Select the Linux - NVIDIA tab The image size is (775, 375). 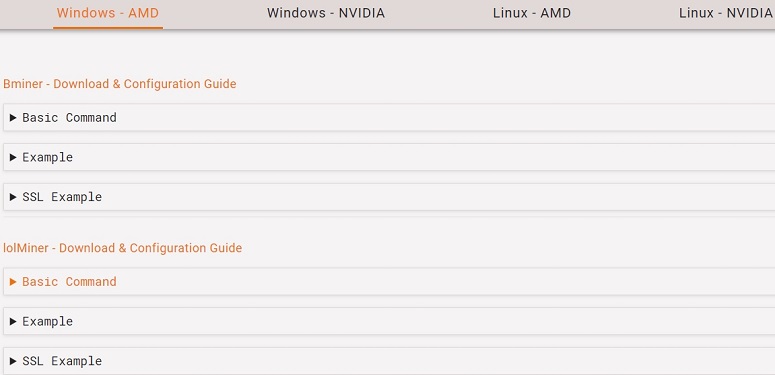click(x=726, y=13)
